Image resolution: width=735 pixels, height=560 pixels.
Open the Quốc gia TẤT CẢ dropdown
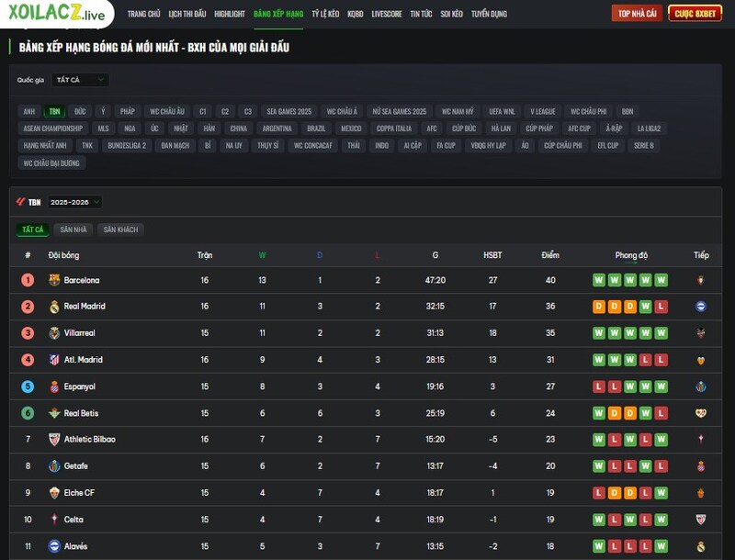pyautogui.click(x=80, y=80)
